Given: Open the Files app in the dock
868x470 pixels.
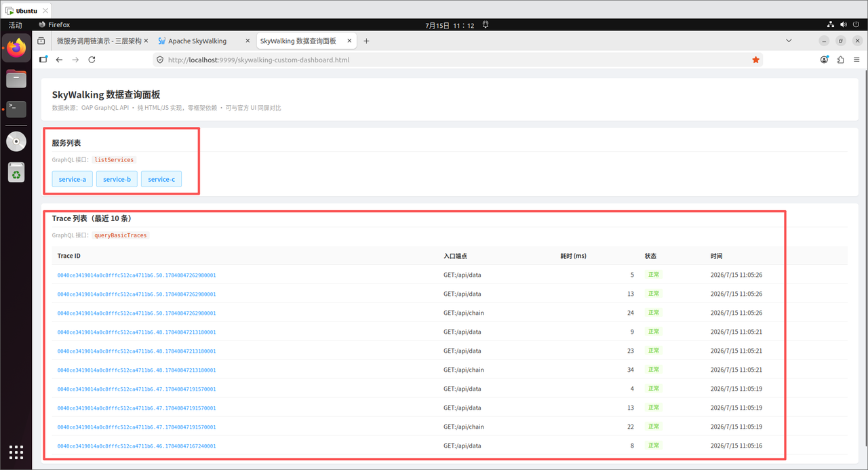Looking at the screenshot, I should pos(16,79).
